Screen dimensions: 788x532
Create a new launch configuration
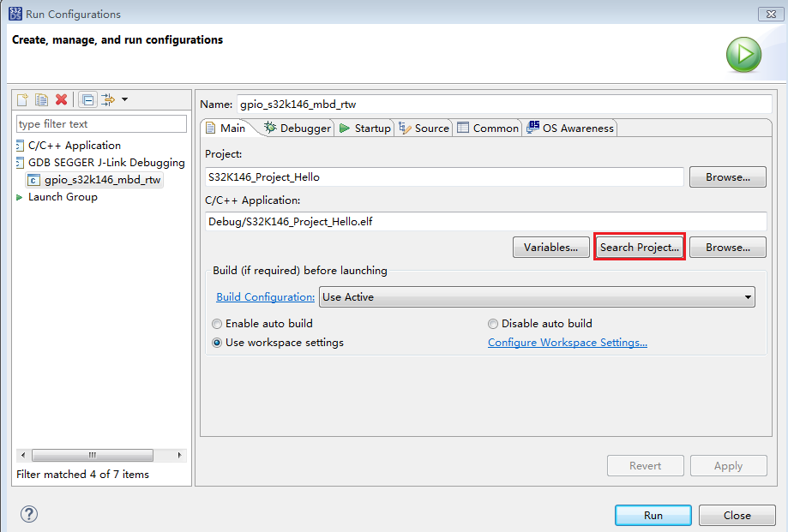(21, 99)
